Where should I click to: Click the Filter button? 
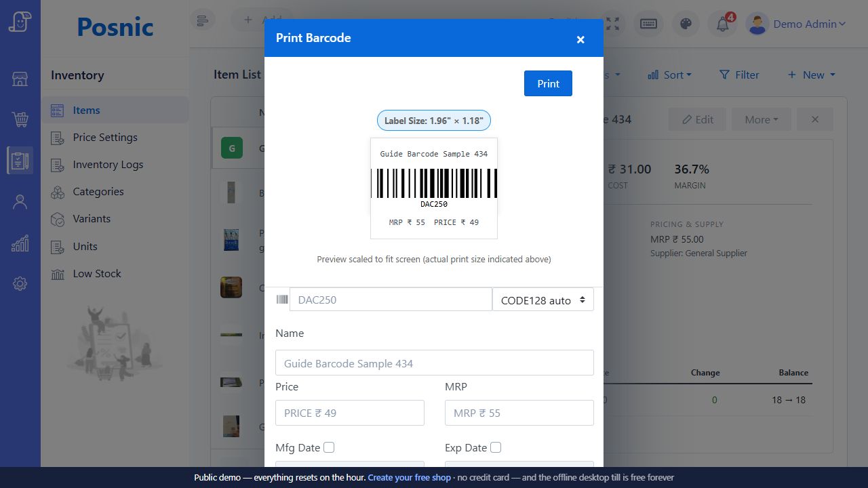coord(739,75)
